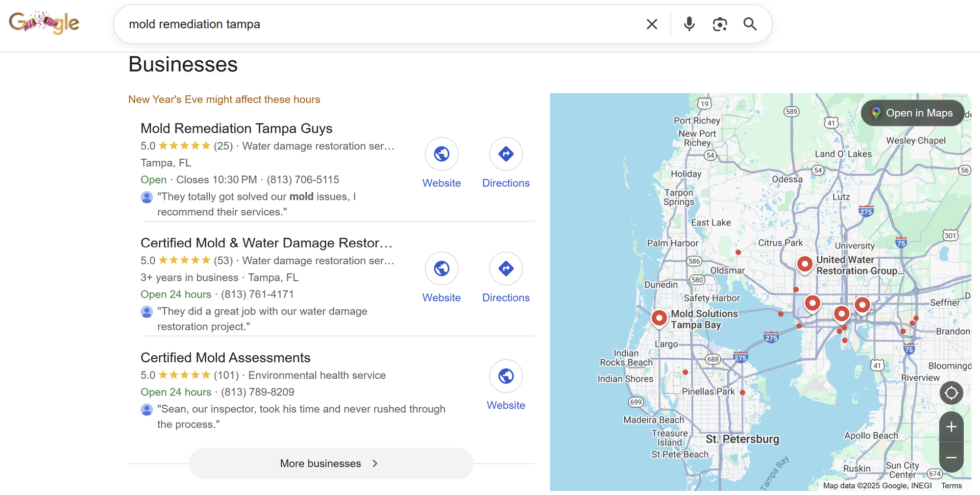Image resolution: width=980 pixels, height=495 pixels.
Task: Open website for Mold Remediation Tampa Guys
Action: click(442, 154)
